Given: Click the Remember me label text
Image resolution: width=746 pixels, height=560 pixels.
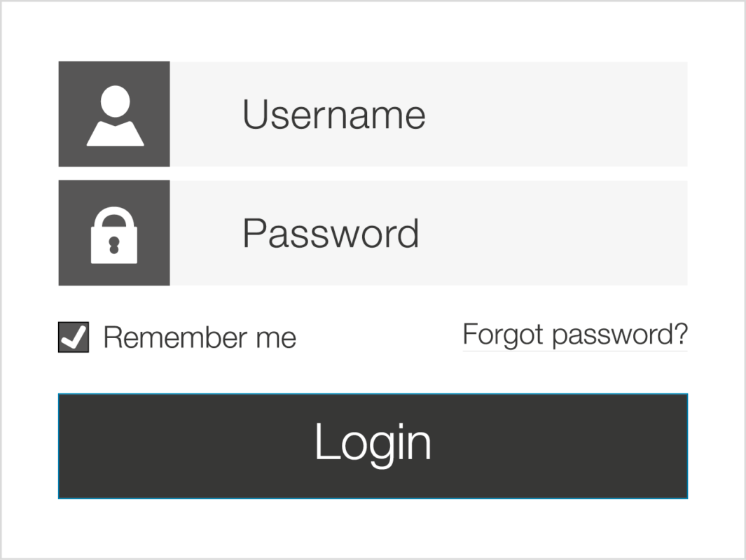Looking at the screenshot, I should click(x=200, y=337).
